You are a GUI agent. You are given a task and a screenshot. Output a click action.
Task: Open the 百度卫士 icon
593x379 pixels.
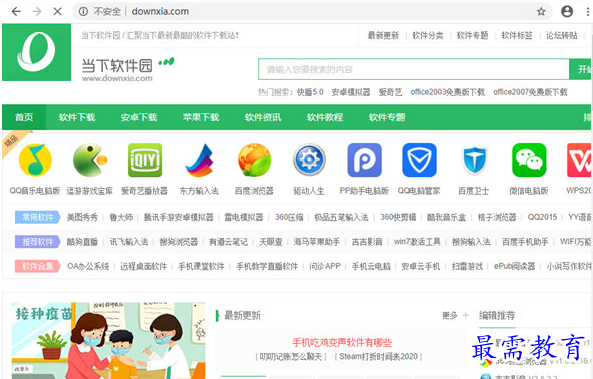point(474,160)
